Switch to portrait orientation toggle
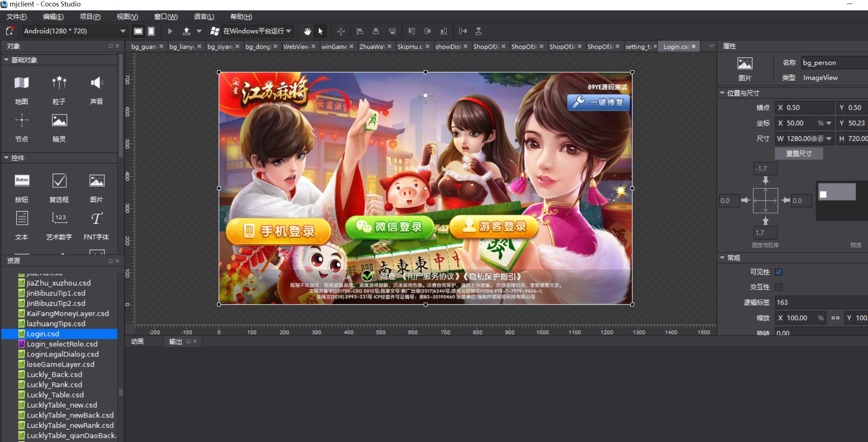This screenshot has height=442, width=868. pyautogui.click(x=151, y=31)
